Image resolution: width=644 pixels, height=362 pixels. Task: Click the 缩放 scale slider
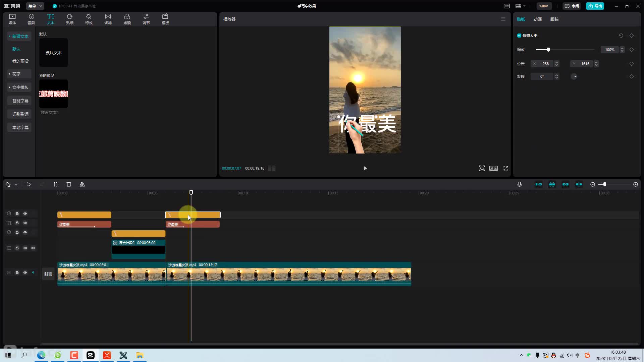[x=565, y=50]
